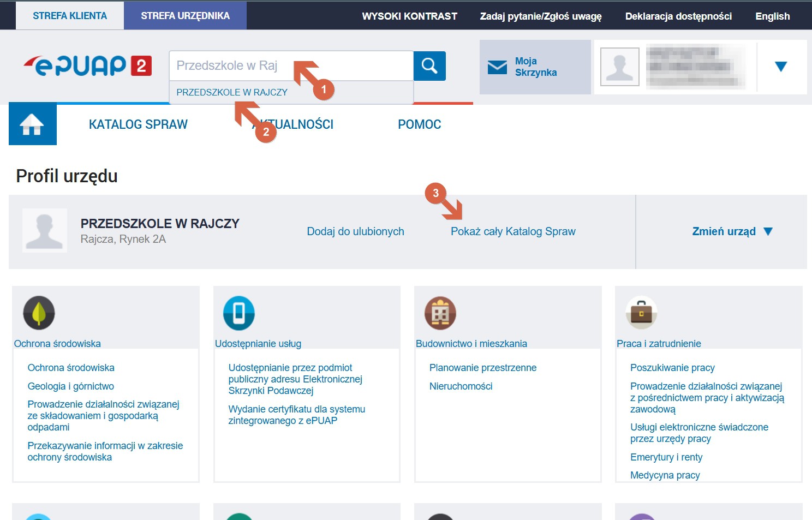
Task: Open the KATALOG SPRAW menu
Action: 138,124
